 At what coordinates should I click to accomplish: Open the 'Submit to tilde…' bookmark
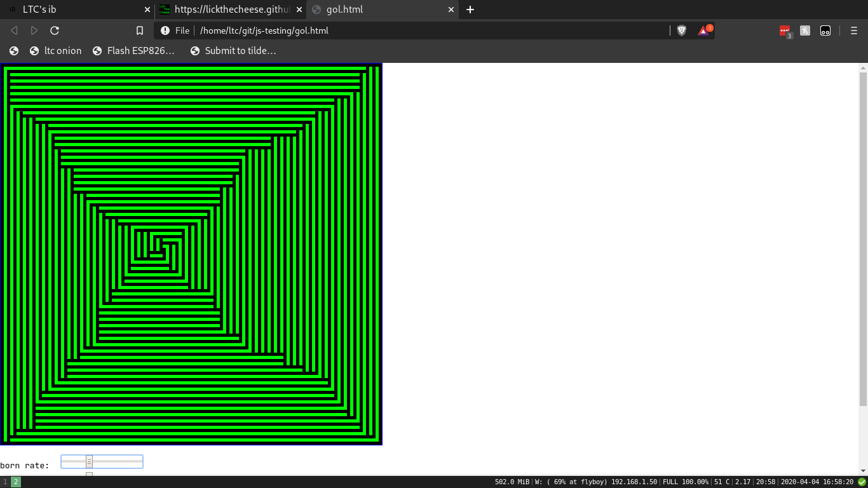(x=233, y=51)
